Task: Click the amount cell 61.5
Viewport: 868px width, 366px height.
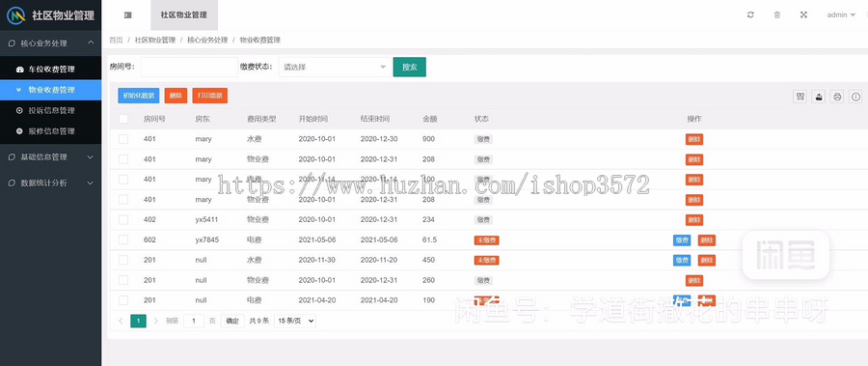Action: coord(429,239)
